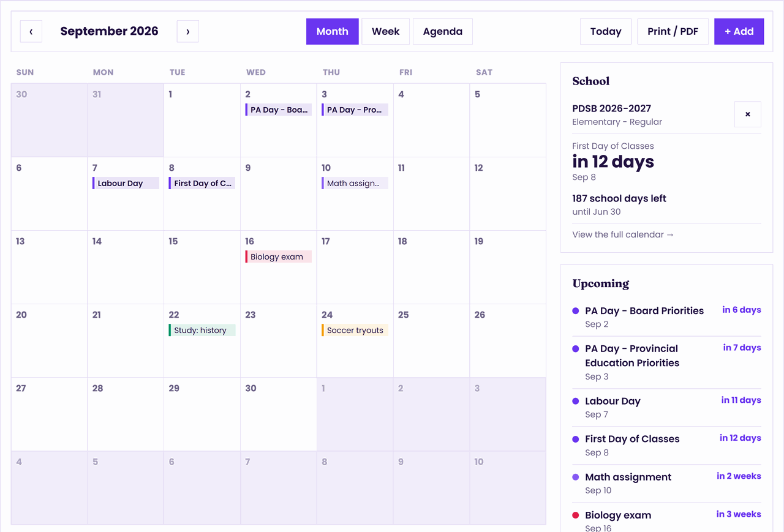
Task: Select August 31 day cell
Action: click(126, 121)
